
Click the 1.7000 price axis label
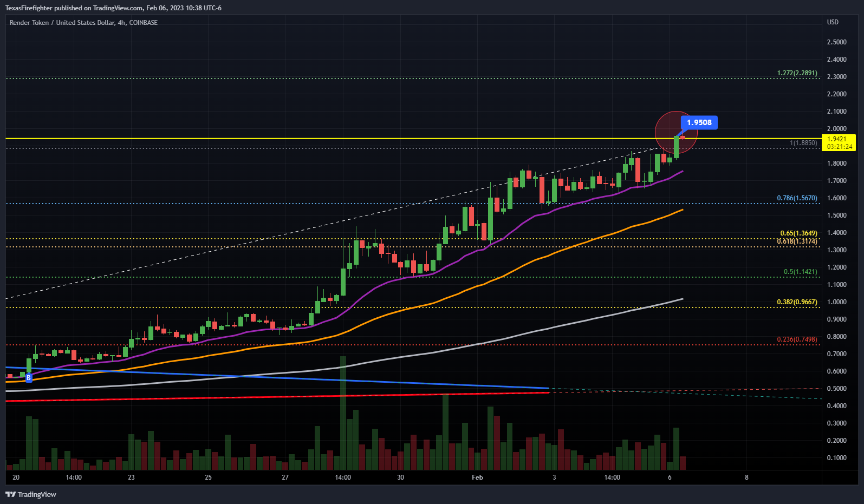837,181
